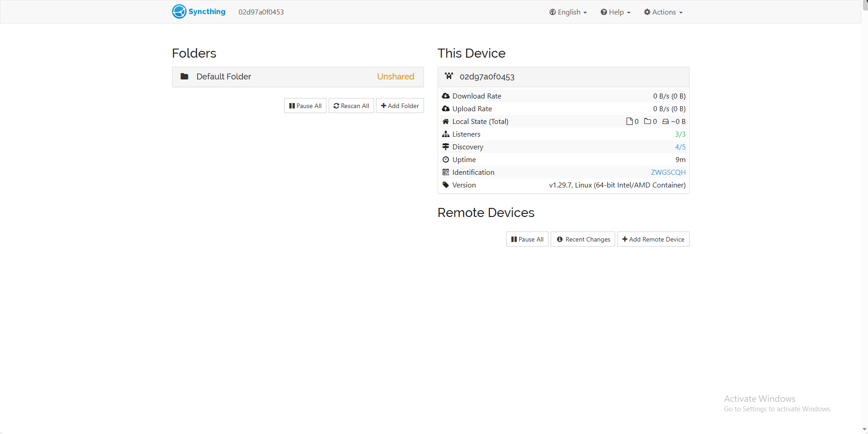Image resolution: width=868 pixels, height=434 pixels.
Task: Click the page scrollbar down arrow
Action: pos(864,429)
